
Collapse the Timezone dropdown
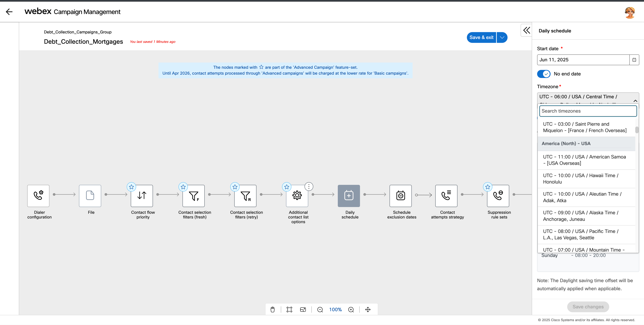(635, 101)
